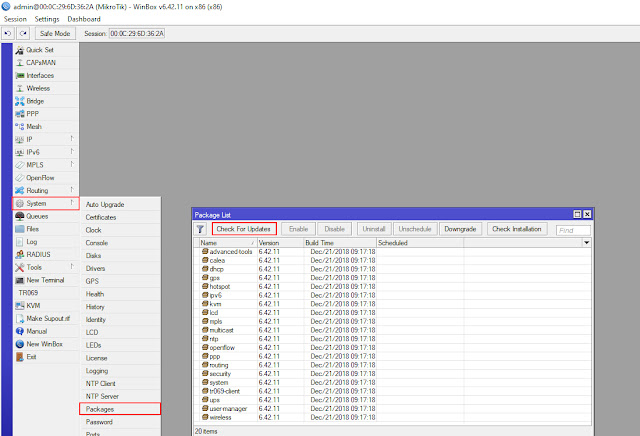Open PPP from sidebar
640x436 pixels.
[46, 114]
